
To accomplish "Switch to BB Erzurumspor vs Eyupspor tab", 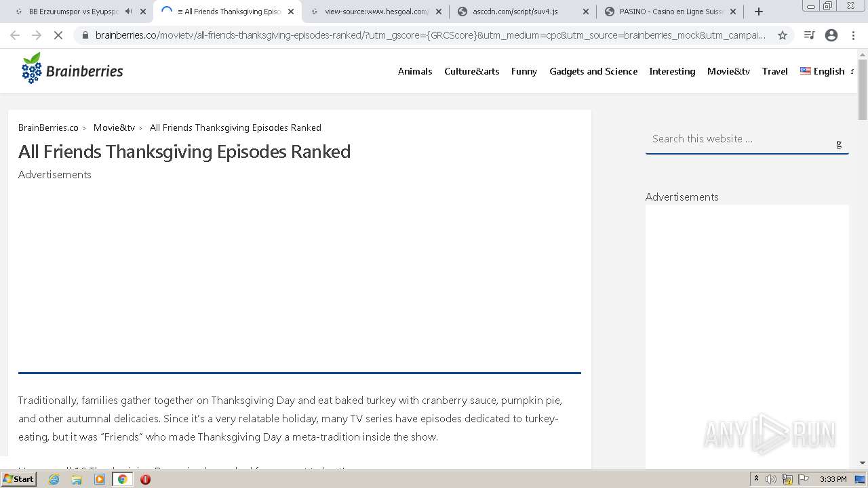I will point(73,12).
